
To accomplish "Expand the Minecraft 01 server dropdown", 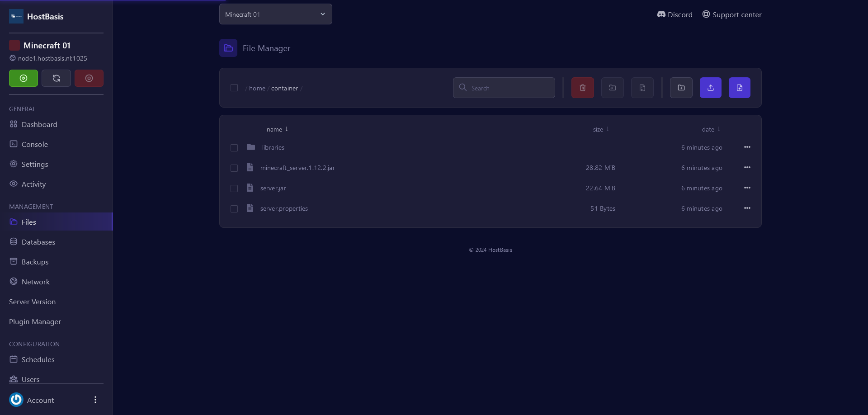I will [276, 14].
